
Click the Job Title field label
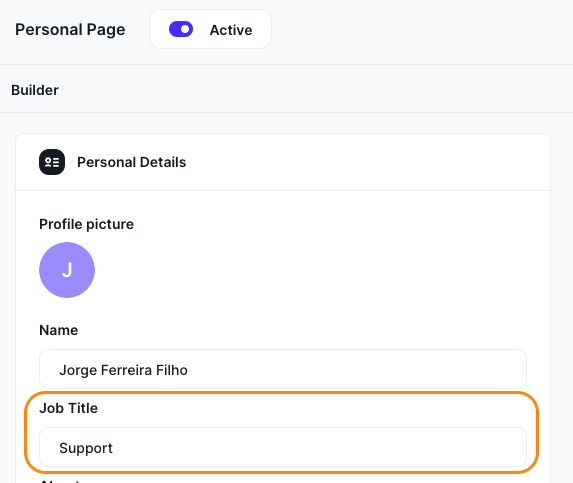pyautogui.click(x=69, y=408)
